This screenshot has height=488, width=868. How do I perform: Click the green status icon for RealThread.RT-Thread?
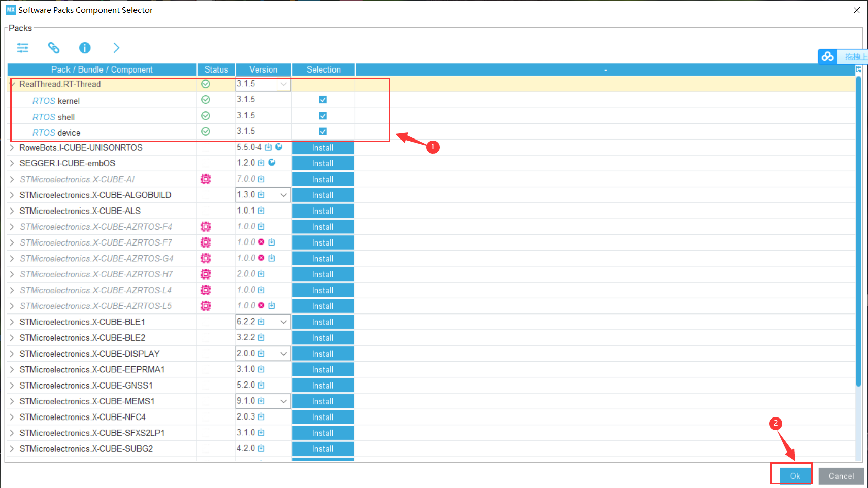(x=206, y=84)
